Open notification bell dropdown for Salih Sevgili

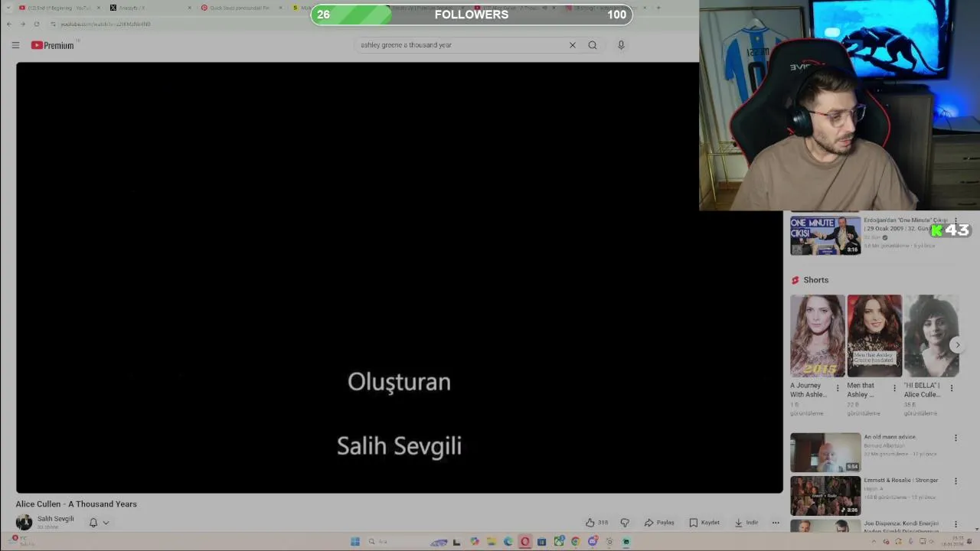click(99, 523)
